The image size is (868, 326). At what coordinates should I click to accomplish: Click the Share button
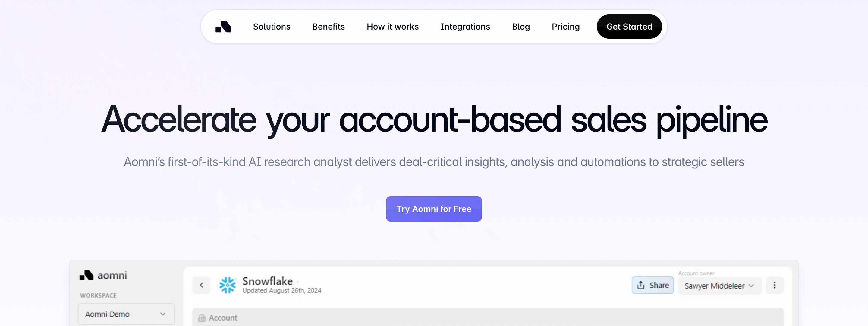pos(653,285)
